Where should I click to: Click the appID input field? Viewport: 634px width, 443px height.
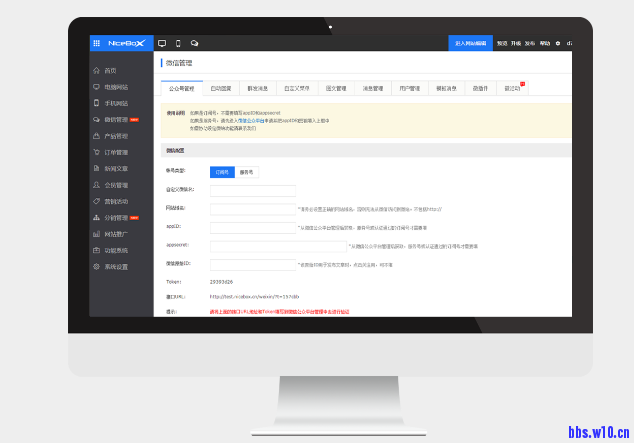pos(252,228)
